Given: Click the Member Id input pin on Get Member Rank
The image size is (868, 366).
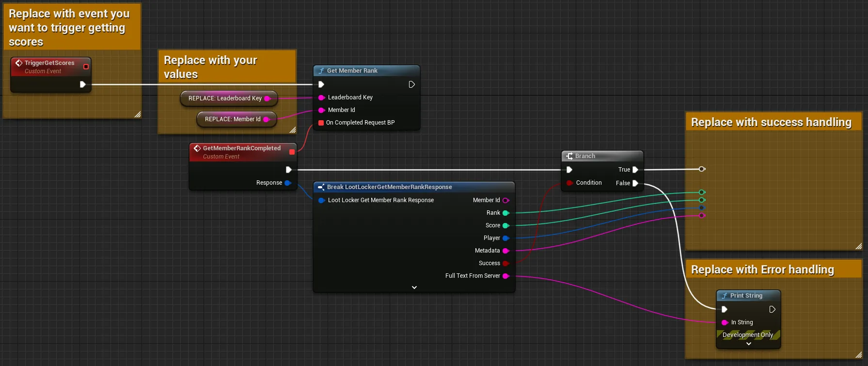Looking at the screenshot, I should point(321,110).
